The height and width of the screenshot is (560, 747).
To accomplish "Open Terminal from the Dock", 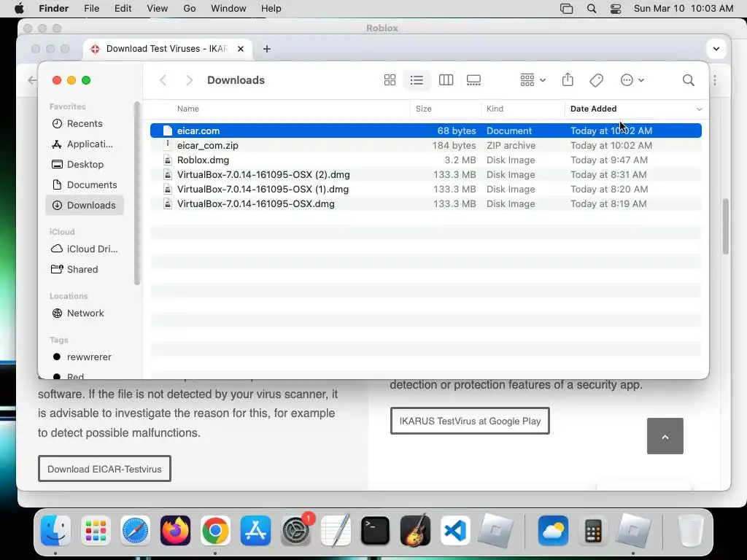I will [x=376, y=531].
